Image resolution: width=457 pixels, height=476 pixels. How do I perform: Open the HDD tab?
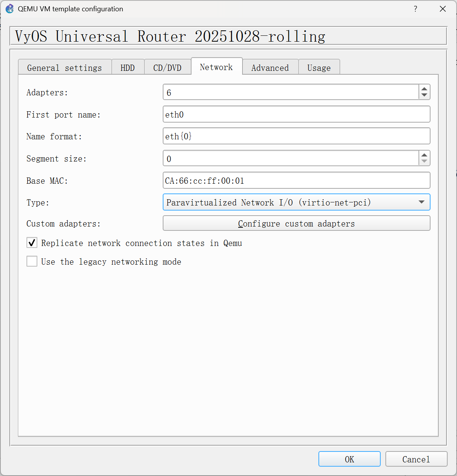[x=128, y=68]
